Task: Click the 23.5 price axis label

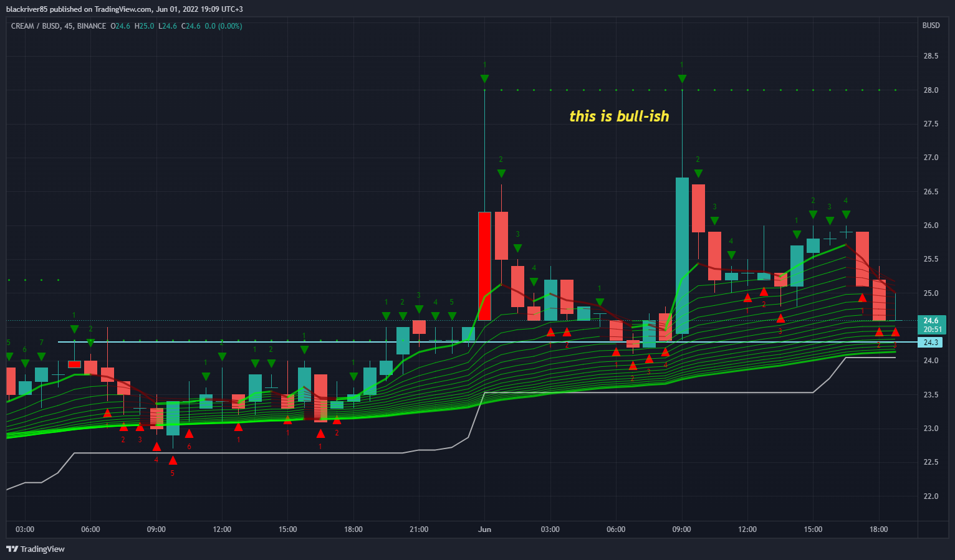Action: (930, 395)
